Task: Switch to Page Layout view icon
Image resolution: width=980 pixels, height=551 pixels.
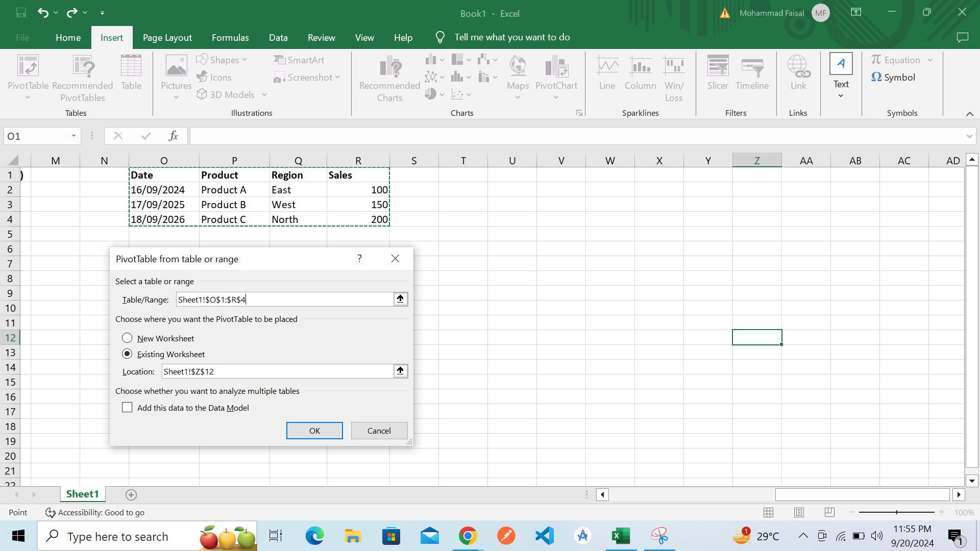Action: coord(799,512)
